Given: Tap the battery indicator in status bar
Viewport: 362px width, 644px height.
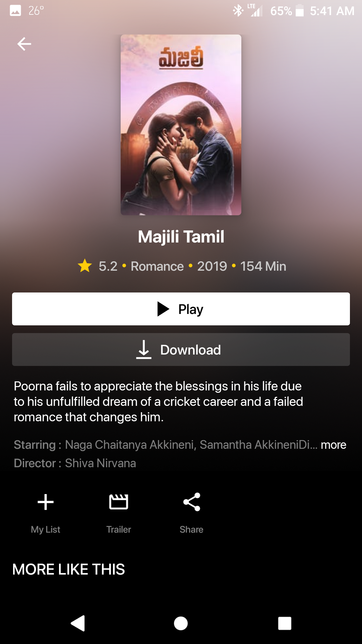Looking at the screenshot, I should 300,11.
